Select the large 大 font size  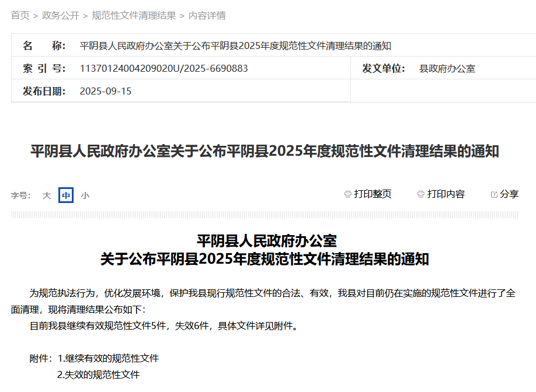47,195
